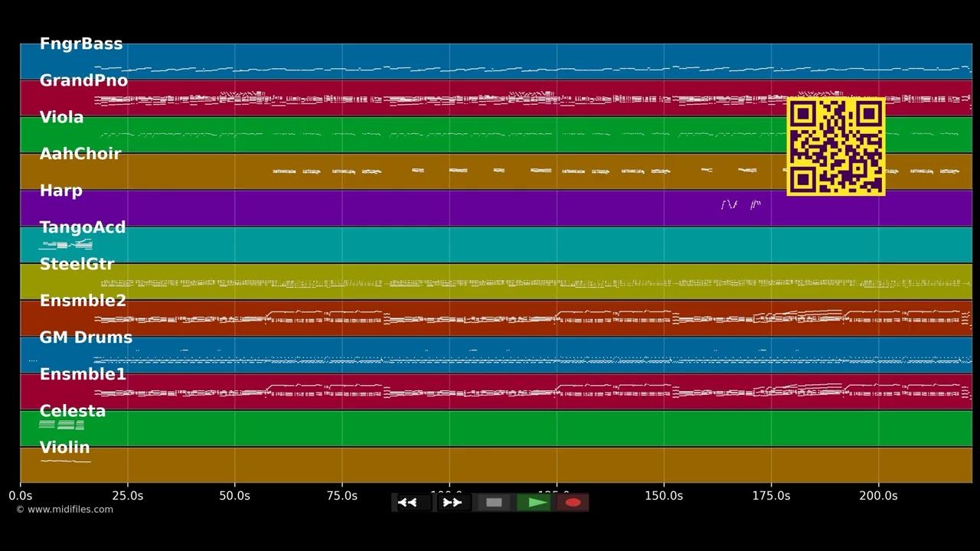Click the yellow QR code

point(836,146)
